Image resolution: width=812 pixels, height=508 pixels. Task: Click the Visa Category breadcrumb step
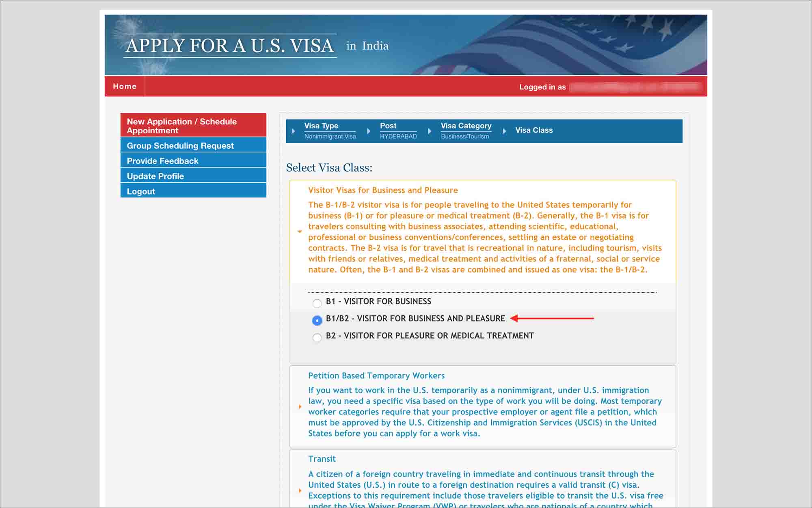click(466, 130)
